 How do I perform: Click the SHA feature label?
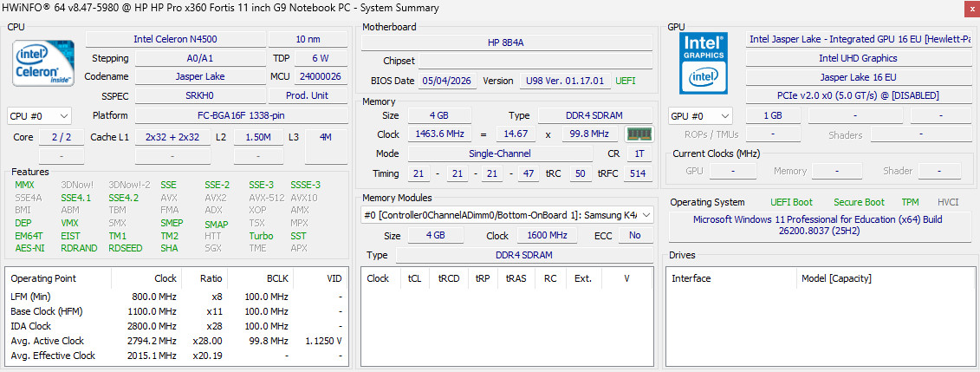click(169, 248)
